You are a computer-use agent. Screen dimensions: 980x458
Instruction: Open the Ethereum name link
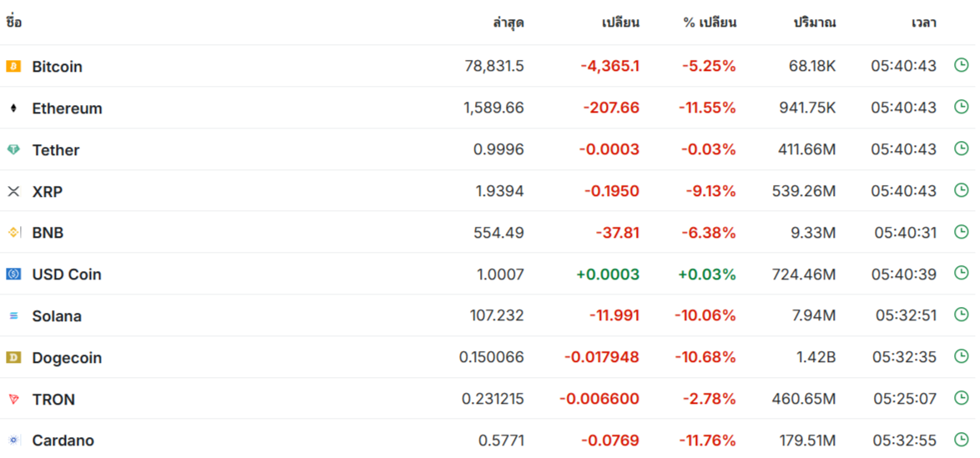coord(67,108)
